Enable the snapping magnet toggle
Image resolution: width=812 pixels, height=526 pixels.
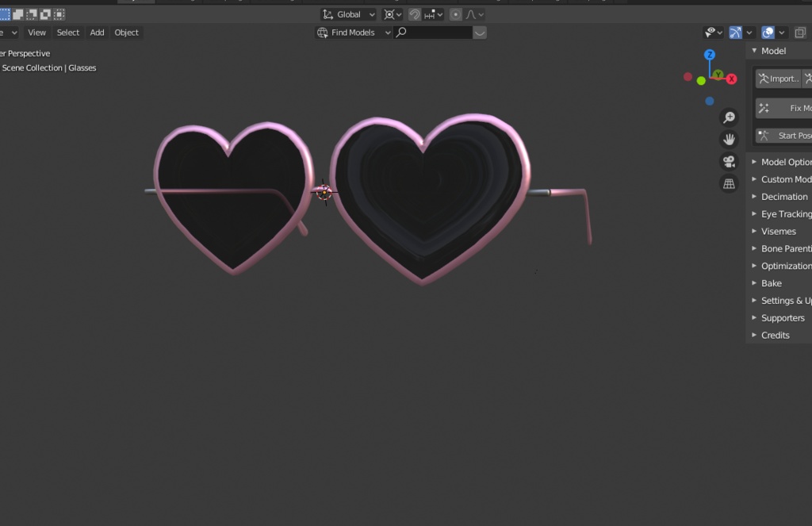pos(413,13)
